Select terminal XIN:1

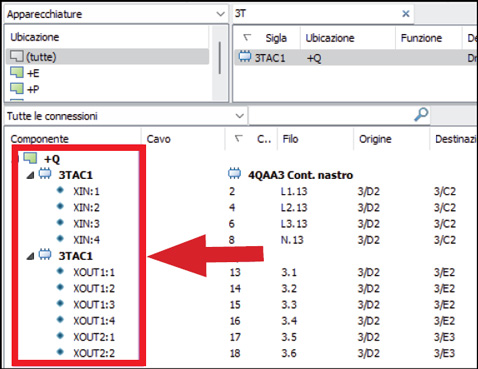[x=86, y=191]
